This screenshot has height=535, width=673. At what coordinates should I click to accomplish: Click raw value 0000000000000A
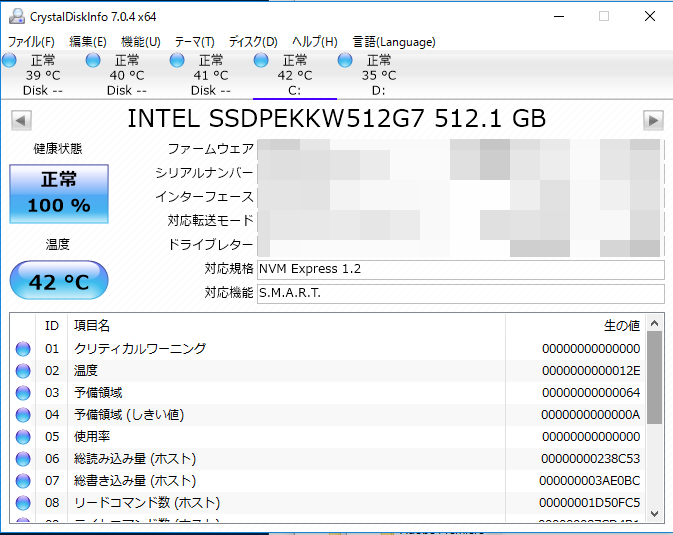[x=591, y=415]
